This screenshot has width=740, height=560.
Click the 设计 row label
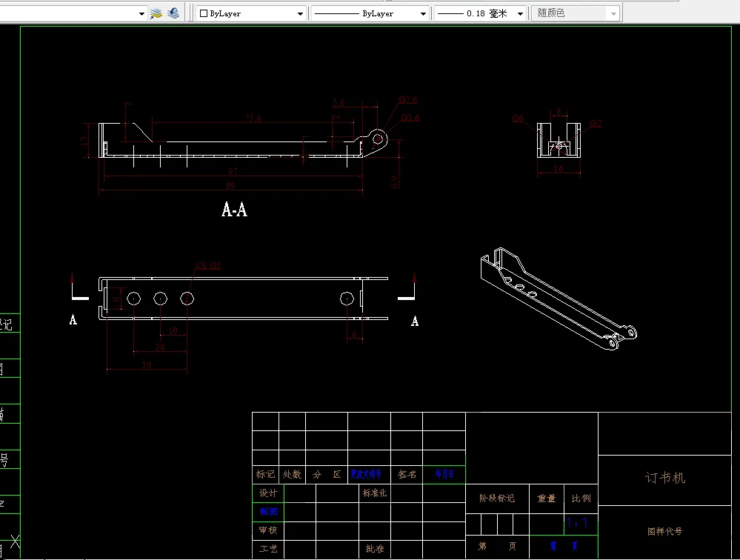[268, 493]
